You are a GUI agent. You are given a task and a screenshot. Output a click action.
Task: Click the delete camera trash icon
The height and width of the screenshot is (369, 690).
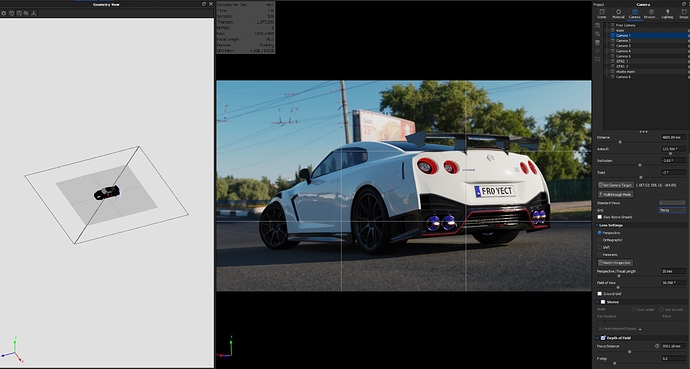tap(597, 42)
